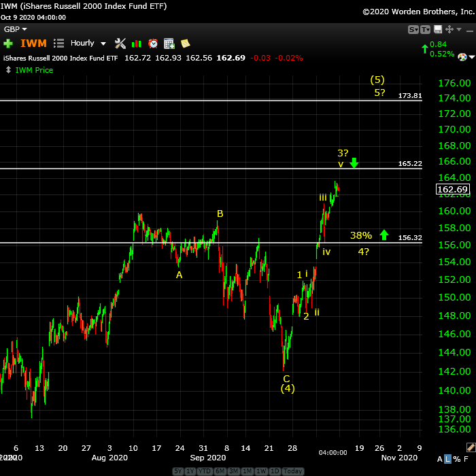Change plot style with candlestick bars icon
Screen dimensions: 476x476
(137, 44)
